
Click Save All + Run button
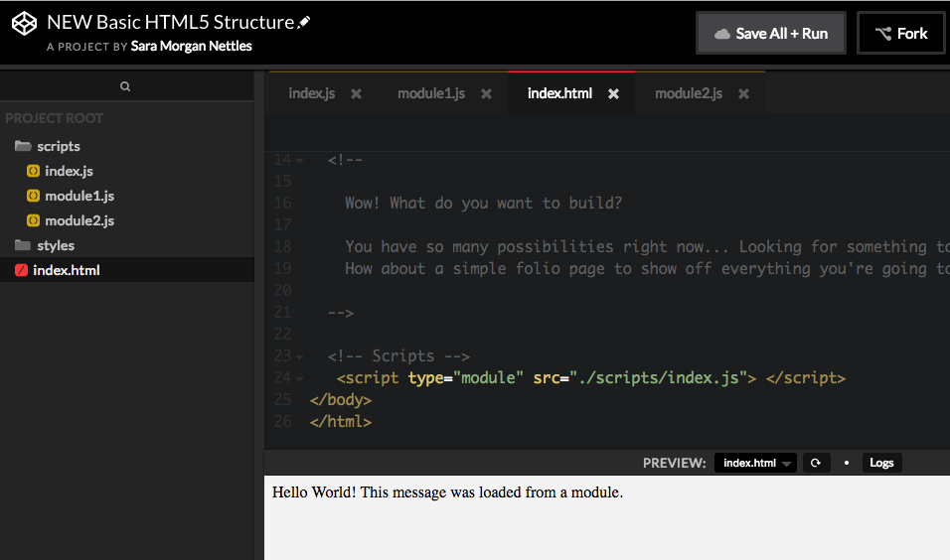(771, 34)
